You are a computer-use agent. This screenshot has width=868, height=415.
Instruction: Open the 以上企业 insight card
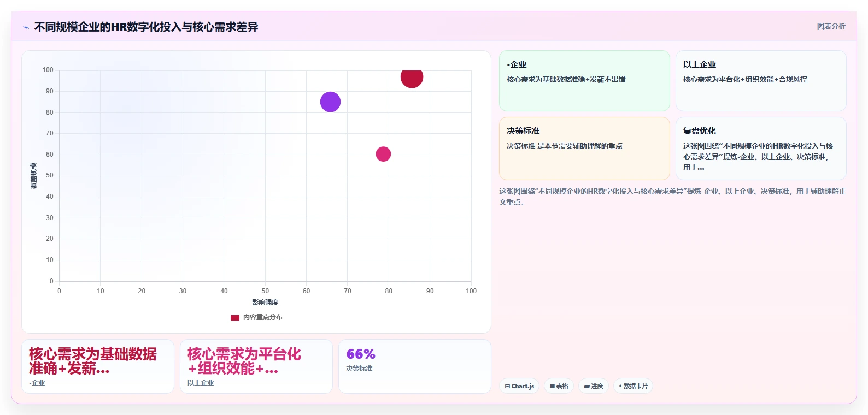pos(761,81)
